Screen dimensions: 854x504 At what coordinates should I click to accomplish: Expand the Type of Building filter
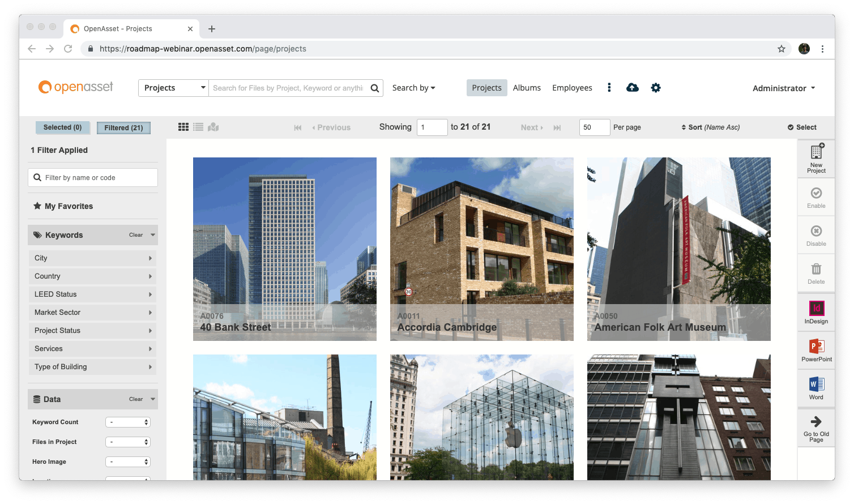(93, 367)
